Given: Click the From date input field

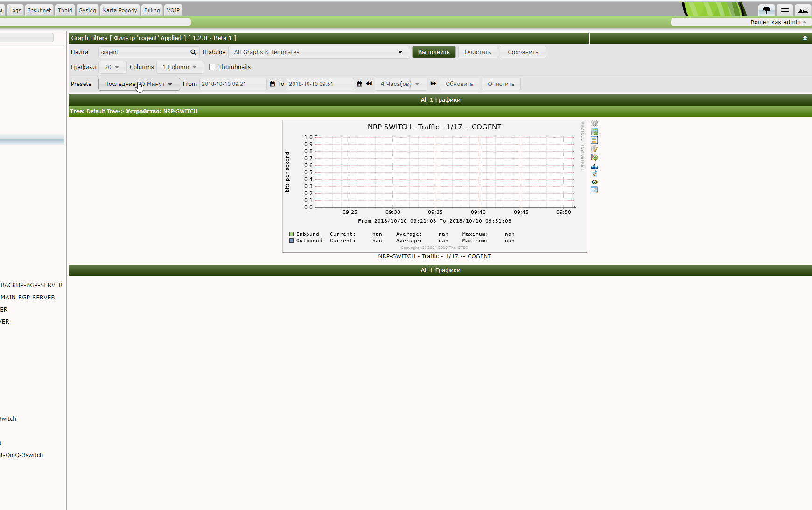Looking at the screenshot, I should [x=233, y=84].
